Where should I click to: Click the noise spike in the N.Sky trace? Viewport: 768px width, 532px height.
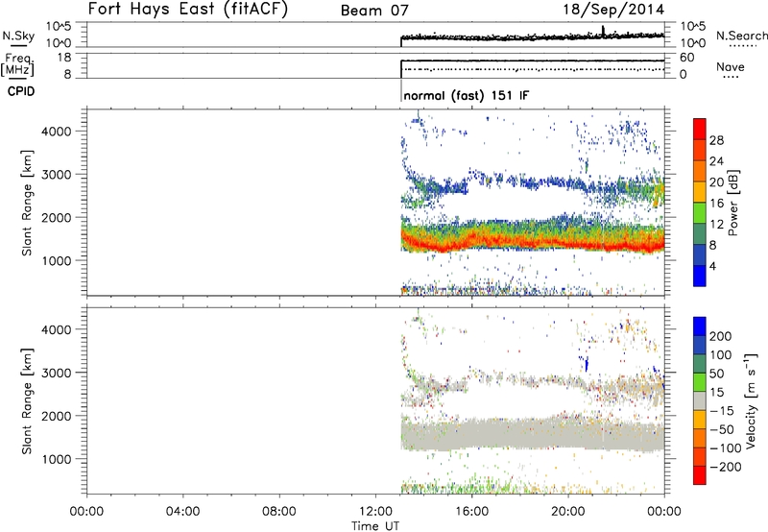604,31
